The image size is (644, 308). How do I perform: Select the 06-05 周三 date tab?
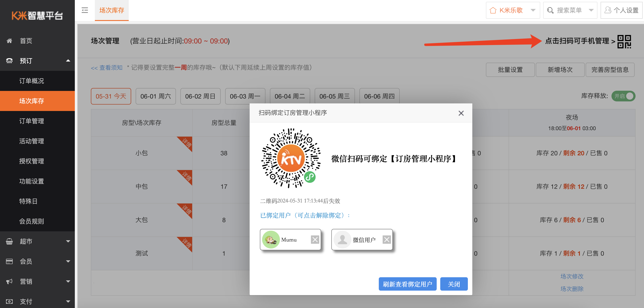click(x=334, y=96)
